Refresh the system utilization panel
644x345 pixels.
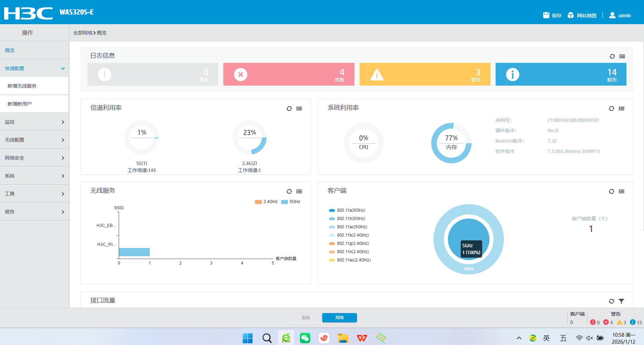[x=611, y=108]
